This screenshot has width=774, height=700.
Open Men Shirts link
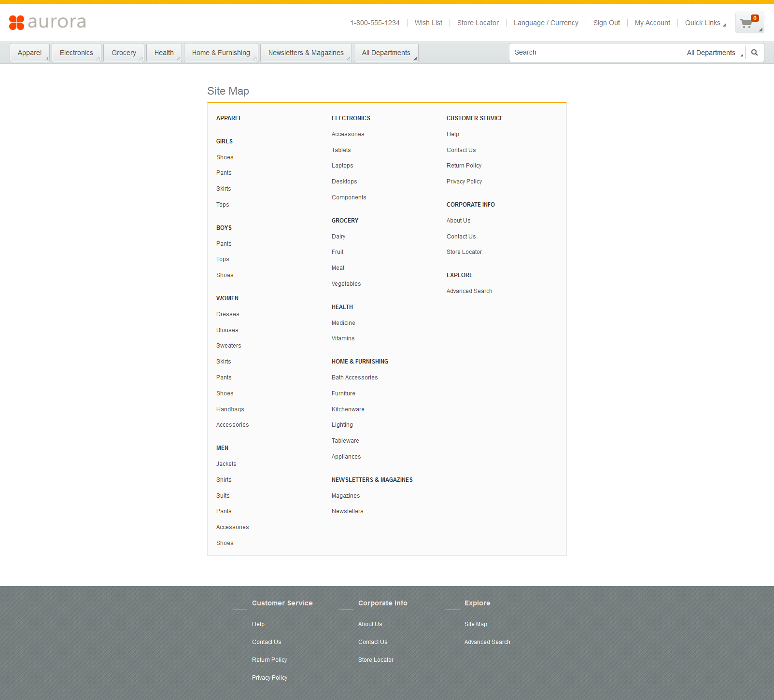(224, 480)
